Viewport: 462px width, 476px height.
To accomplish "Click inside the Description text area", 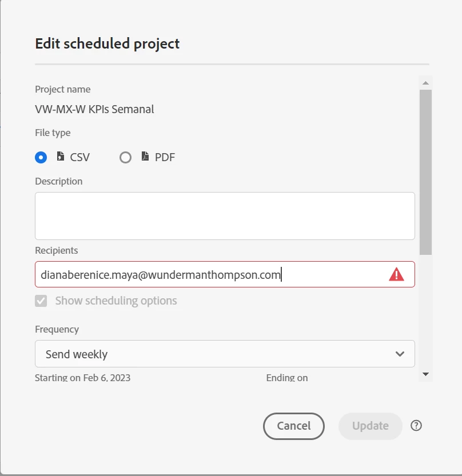I will tap(224, 215).
